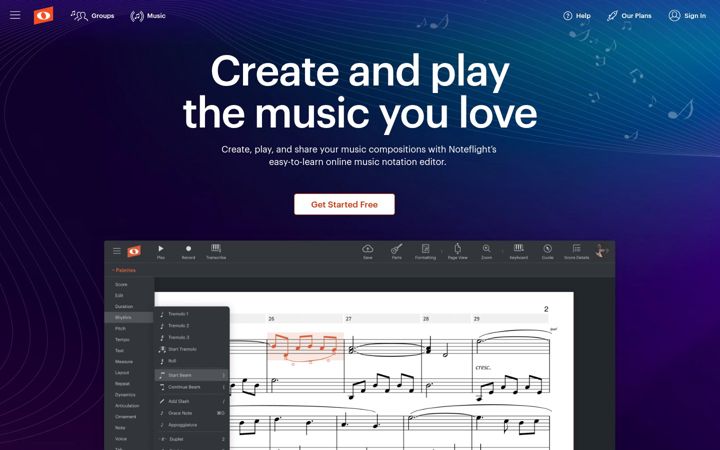The height and width of the screenshot is (450, 720).
Task: Click the Noteflight logo in editor toolbar
Action: tap(134, 251)
